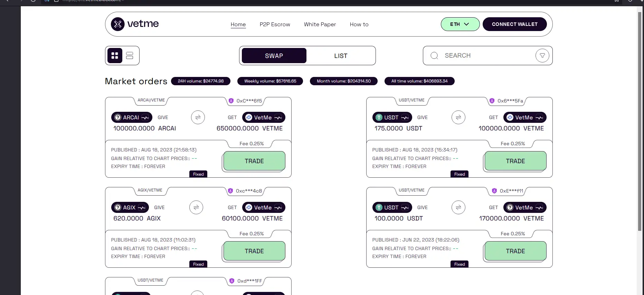Select the SWAP mode tab
Screen dimensions: 644x295
[274, 56]
